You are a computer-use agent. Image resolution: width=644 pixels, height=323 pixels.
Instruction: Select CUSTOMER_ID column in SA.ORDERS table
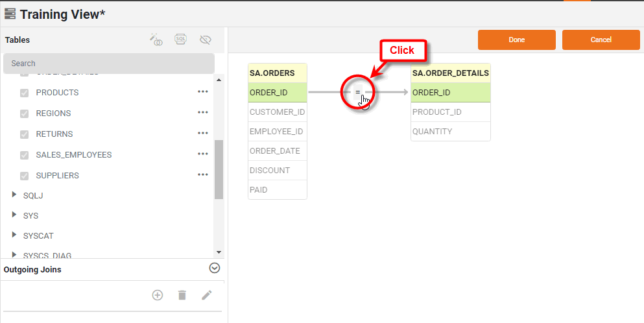(x=277, y=112)
